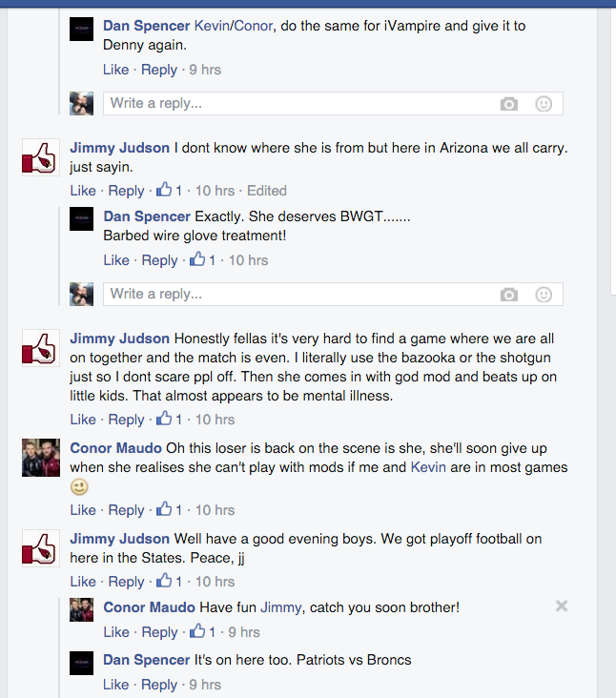Click Jimmy Judson's thumbs-up avatar on bazooka comment
Screen dimensions: 616x698
tap(41, 348)
